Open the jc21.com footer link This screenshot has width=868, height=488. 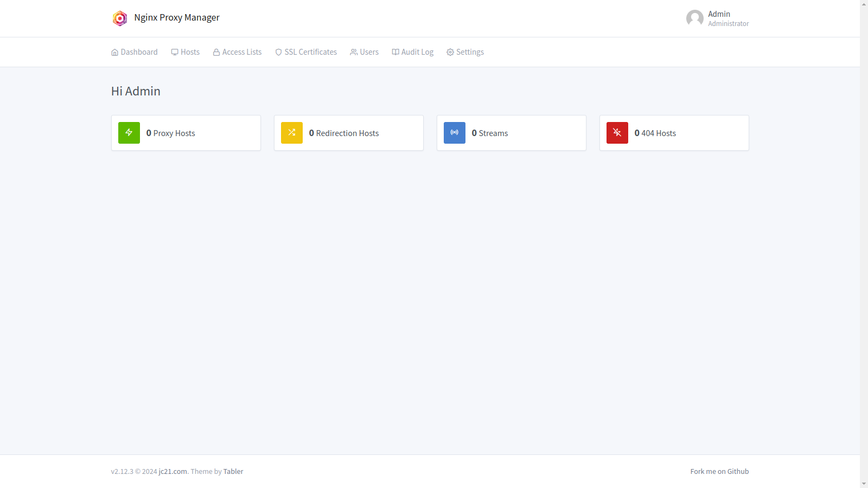(173, 472)
